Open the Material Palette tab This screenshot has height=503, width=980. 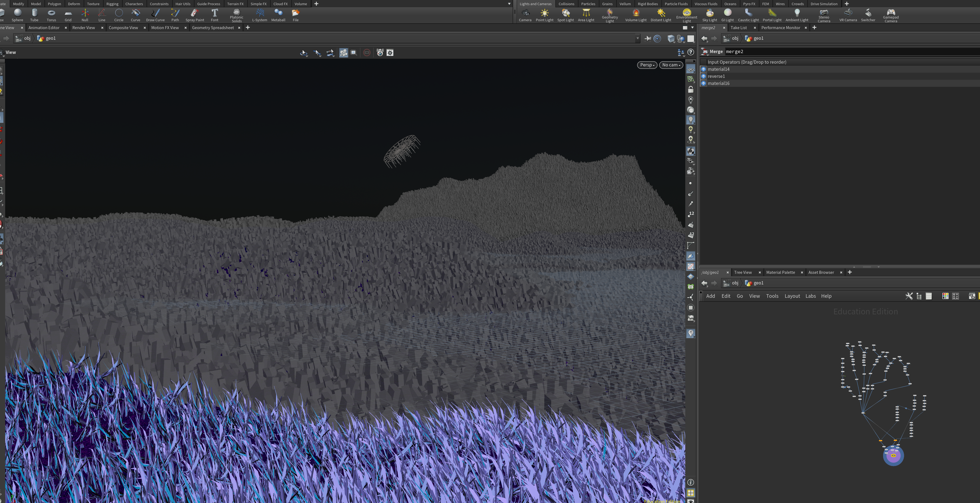[780, 272]
